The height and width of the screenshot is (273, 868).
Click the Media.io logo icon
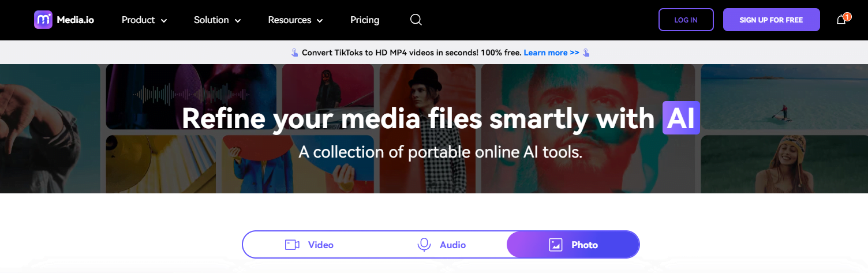[x=43, y=20]
